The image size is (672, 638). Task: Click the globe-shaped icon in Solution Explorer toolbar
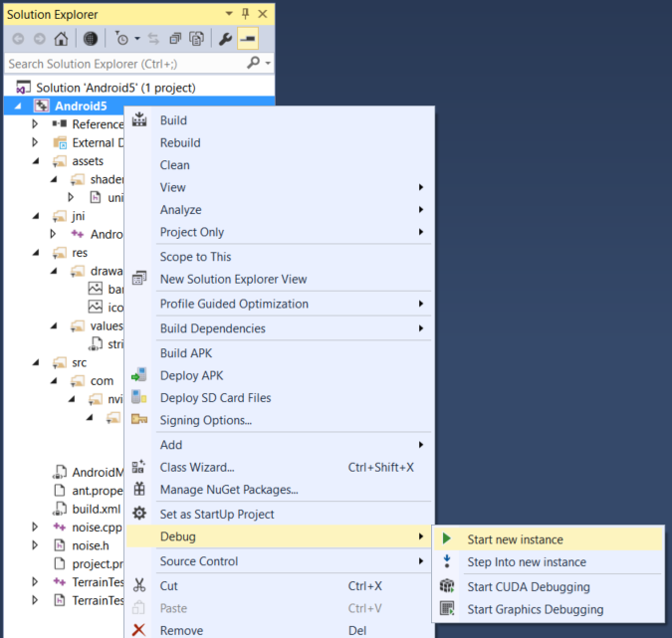point(91,39)
